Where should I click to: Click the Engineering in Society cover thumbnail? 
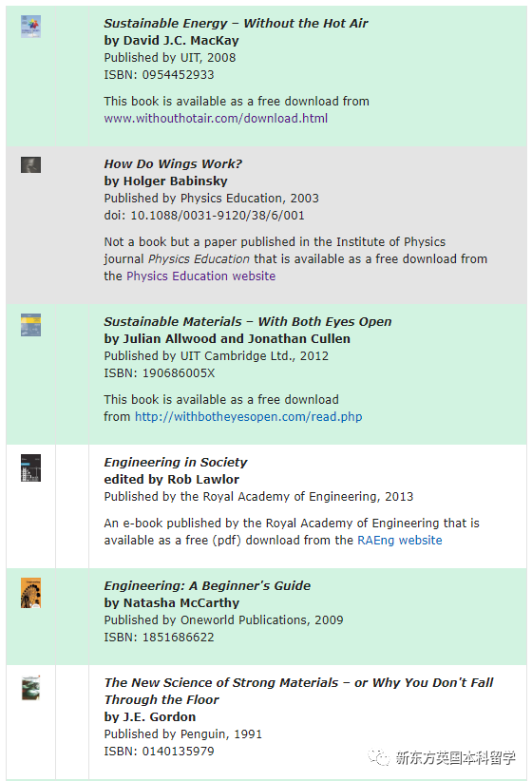pyautogui.click(x=30, y=467)
